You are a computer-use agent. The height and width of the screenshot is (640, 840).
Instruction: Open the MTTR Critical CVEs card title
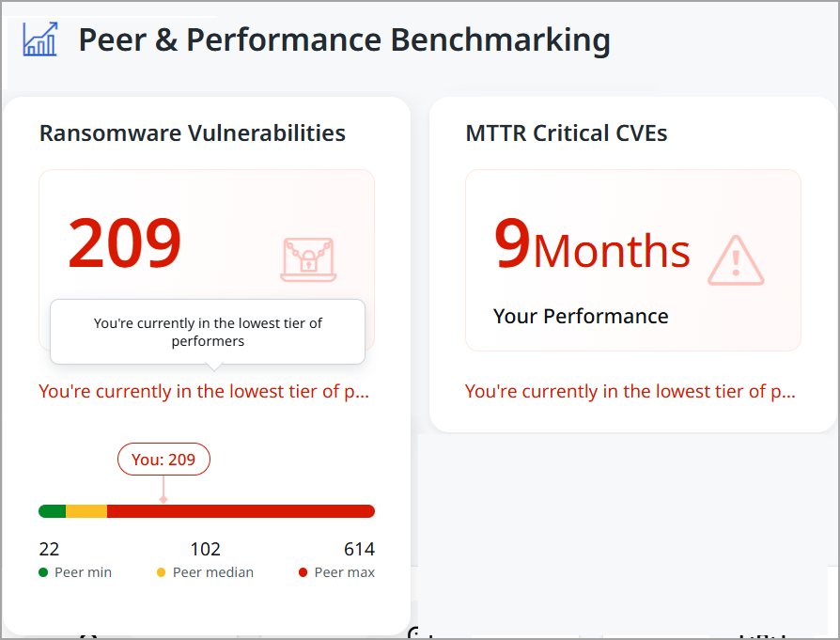[x=567, y=133]
